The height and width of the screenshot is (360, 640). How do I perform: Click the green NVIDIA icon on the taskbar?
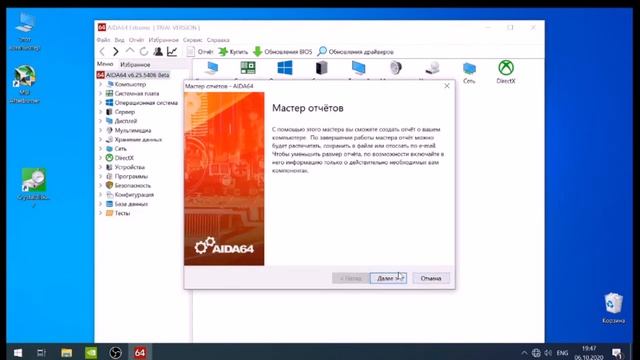(x=91, y=352)
